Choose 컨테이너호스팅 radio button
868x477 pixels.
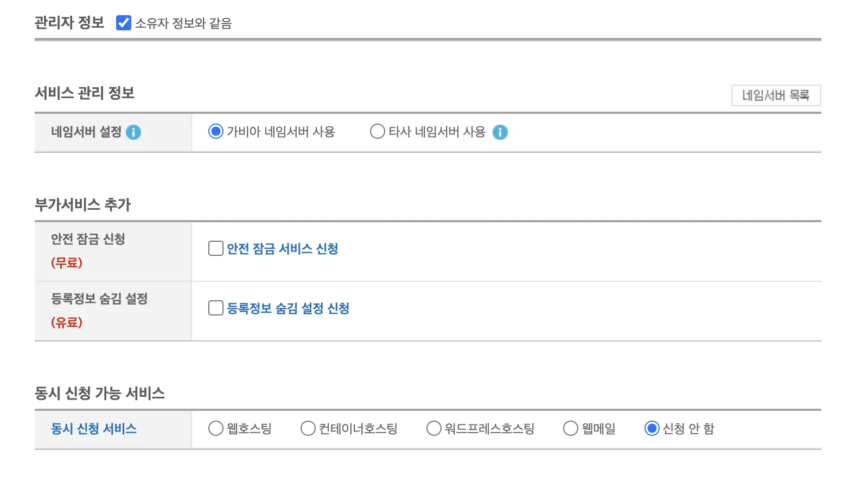tap(308, 428)
